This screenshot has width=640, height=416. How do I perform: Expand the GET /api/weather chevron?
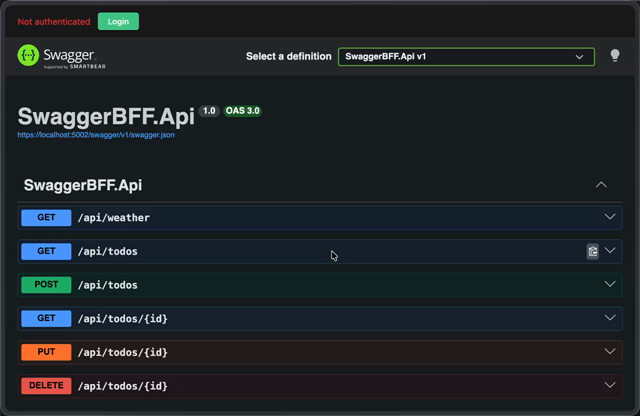610,217
